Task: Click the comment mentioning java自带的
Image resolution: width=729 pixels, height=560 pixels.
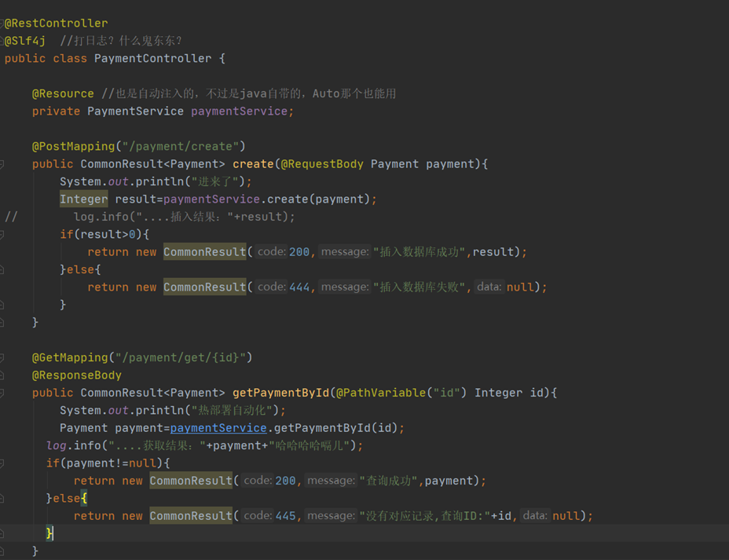Action: pyautogui.click(x=249, y=94)
